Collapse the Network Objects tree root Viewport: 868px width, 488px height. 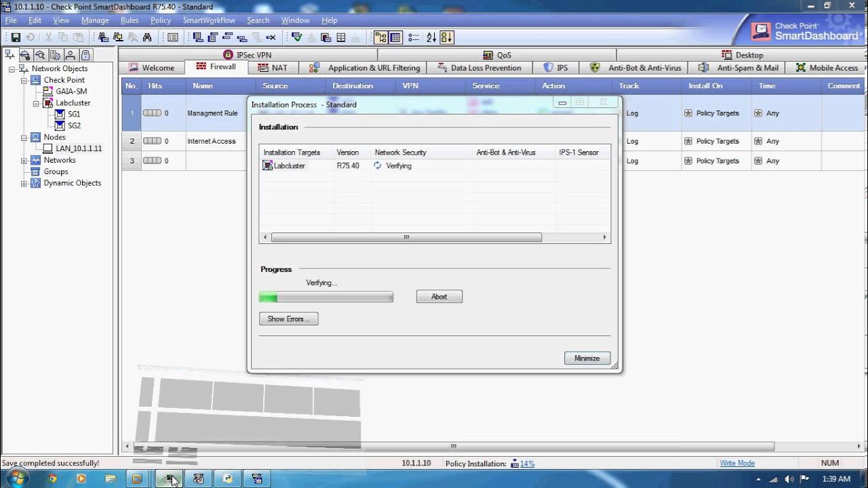tap(13, 68)
